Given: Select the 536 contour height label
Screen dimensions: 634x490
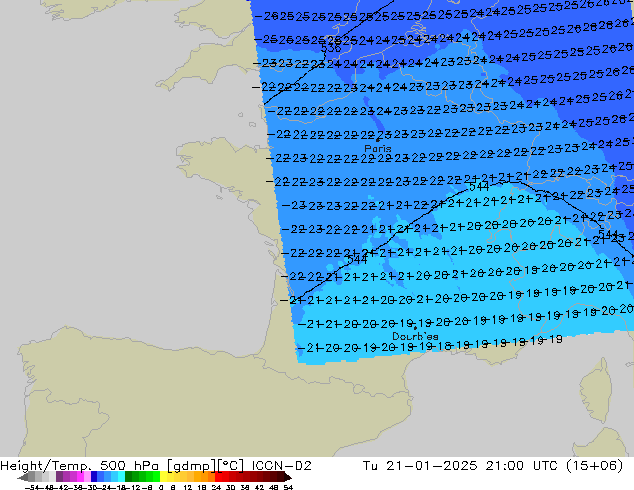Looking at the screenshot, I should (331, 49).
